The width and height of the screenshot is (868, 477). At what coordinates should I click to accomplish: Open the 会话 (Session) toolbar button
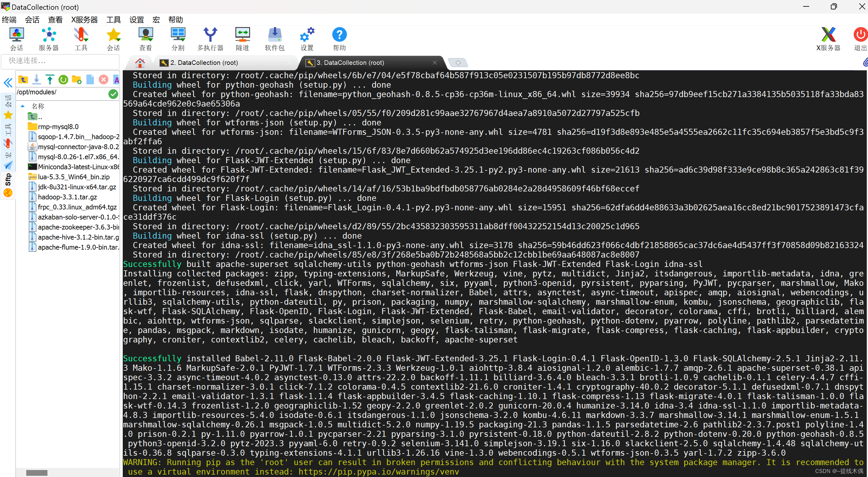tap(16, 39)
